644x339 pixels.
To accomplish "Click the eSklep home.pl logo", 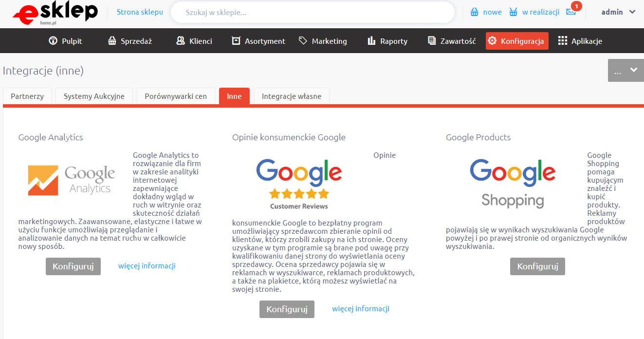I will tap(55, 13).
